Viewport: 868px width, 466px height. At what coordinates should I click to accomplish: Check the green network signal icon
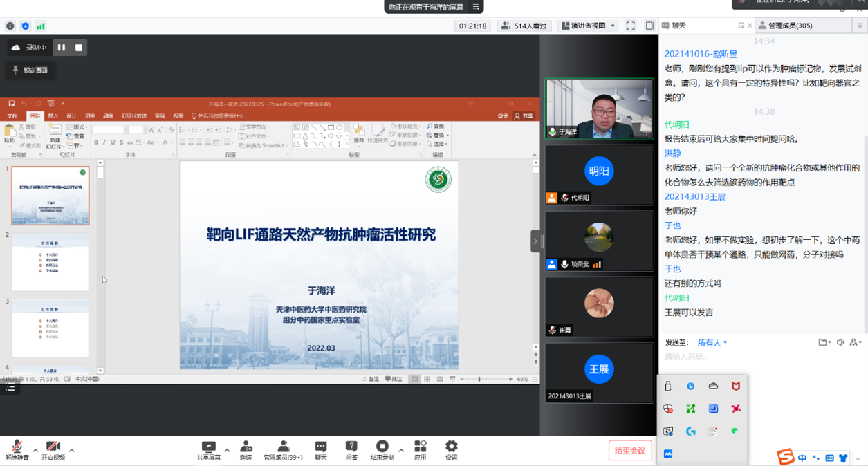[x=41, y=26]
